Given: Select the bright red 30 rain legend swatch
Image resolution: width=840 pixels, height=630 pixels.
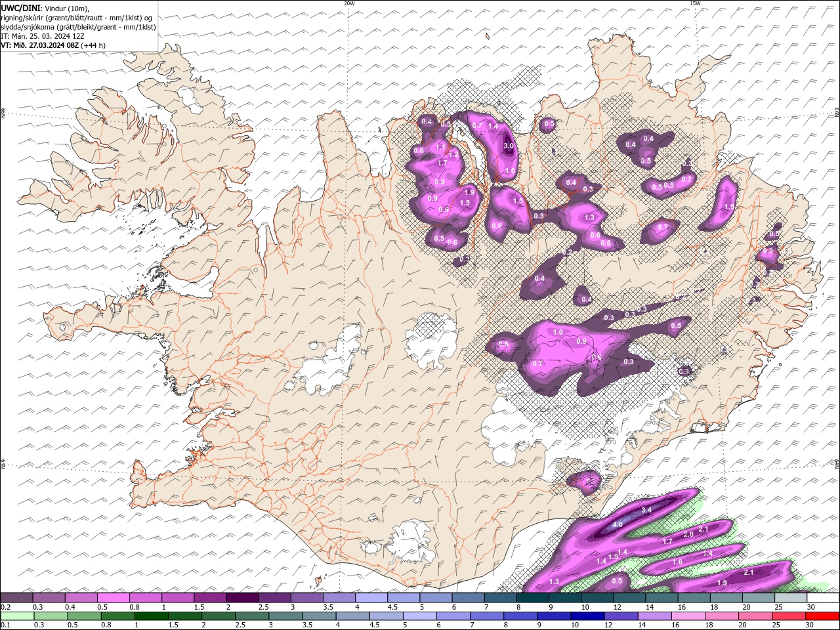Looking at the screenshot, I should tap(822, 616).
